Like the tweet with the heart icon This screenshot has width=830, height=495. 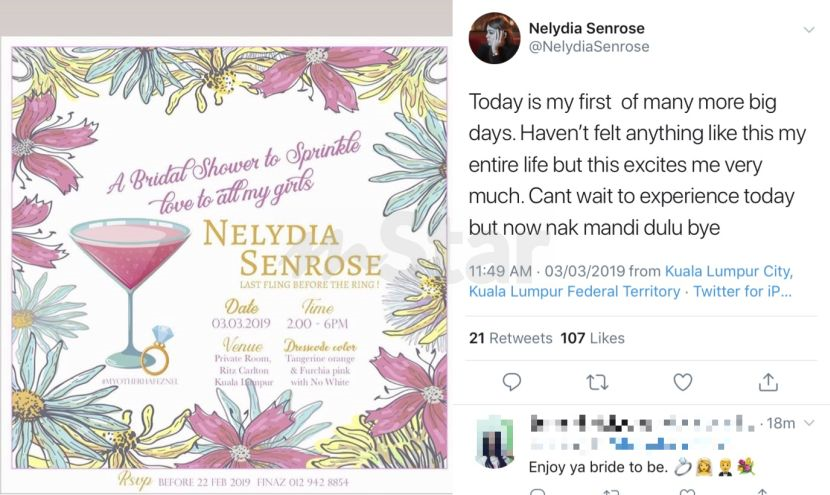pyautogui.click(x=683, y=382)
